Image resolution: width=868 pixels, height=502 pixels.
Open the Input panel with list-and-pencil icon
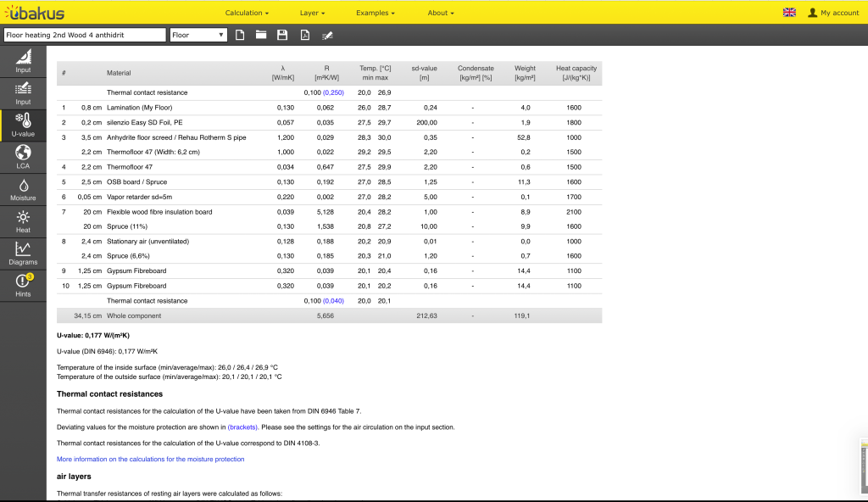click(x=23, y=92)
